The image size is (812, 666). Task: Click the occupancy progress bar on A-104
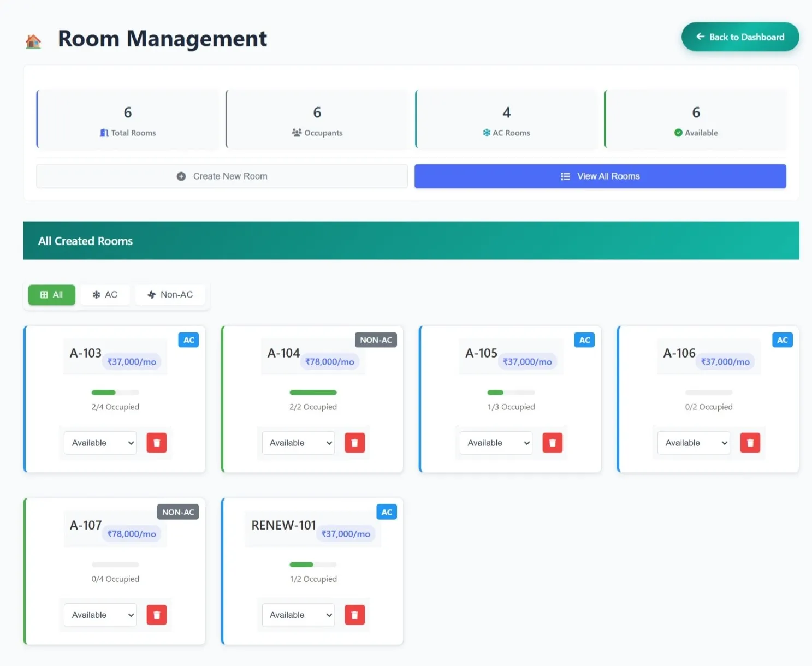313,392
